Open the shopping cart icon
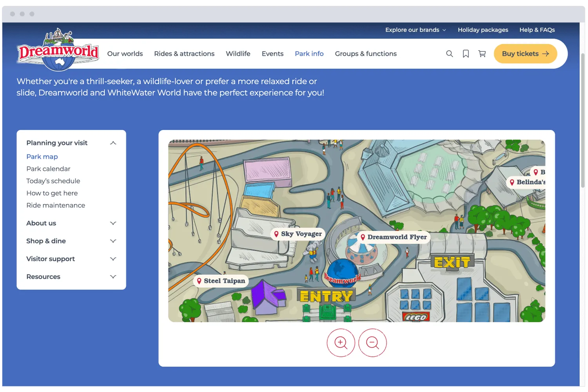 coord(482,54)
